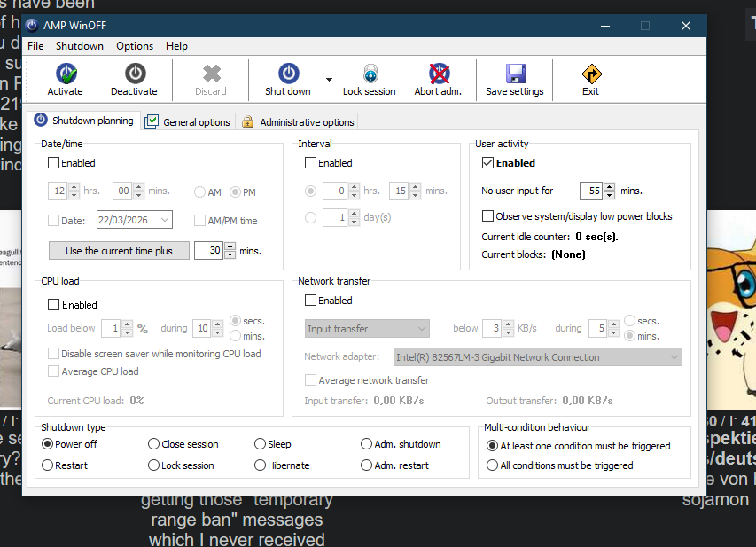This screenshot has height=547, width=756.
Task: Enable the Interval condition checkbox
Action: (310, 163)
